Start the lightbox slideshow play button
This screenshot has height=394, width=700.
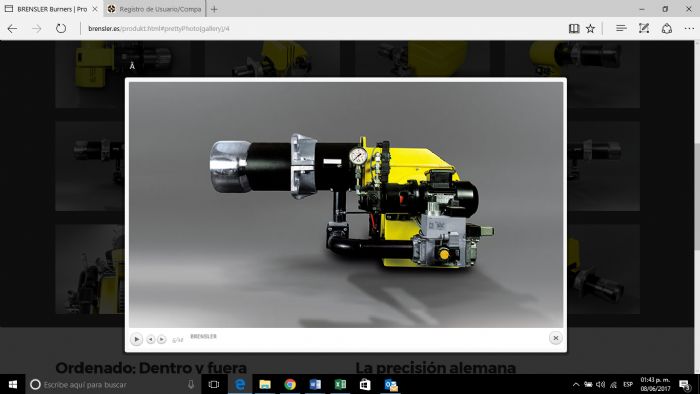[x=137, y=340]
